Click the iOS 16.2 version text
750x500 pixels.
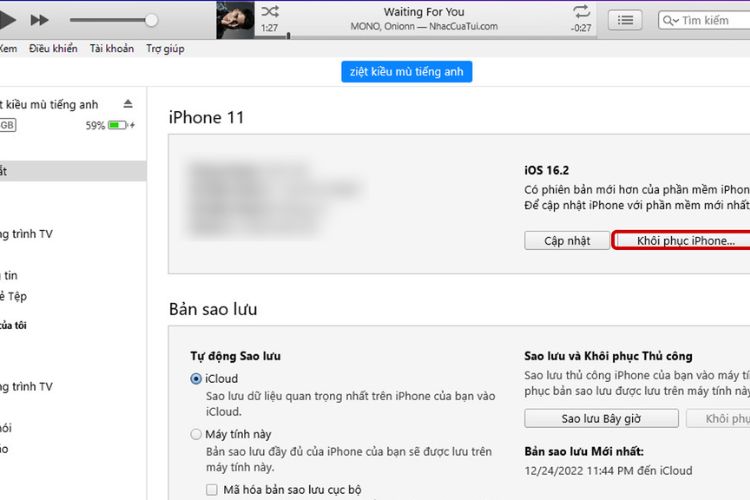[546, 170]
